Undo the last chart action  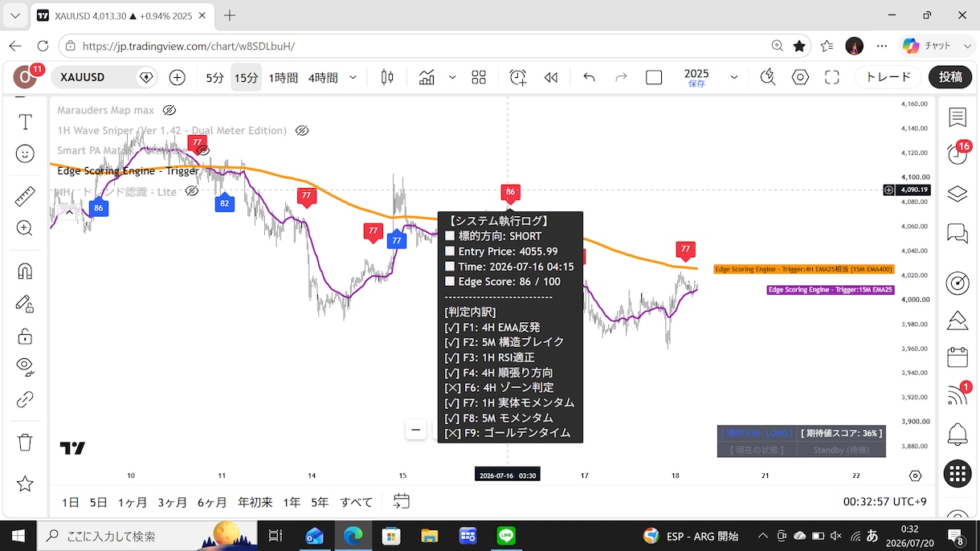589,78
